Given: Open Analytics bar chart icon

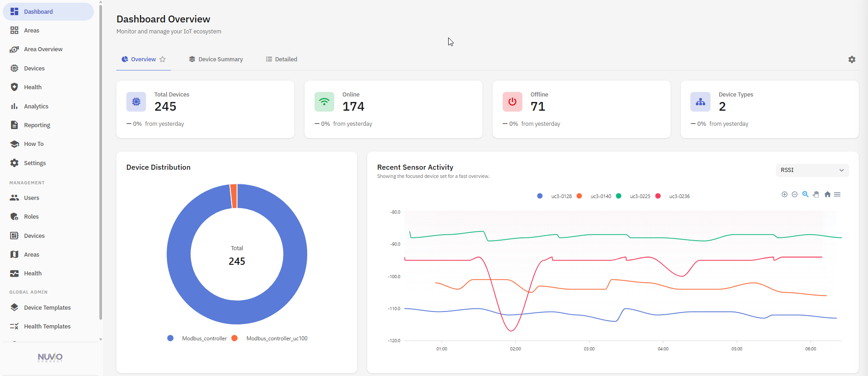Looking at the screenshot, I should click(x=14, y=106).
